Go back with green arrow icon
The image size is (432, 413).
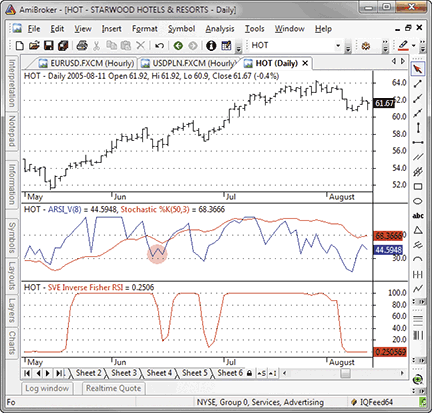[x=178, y=45]
